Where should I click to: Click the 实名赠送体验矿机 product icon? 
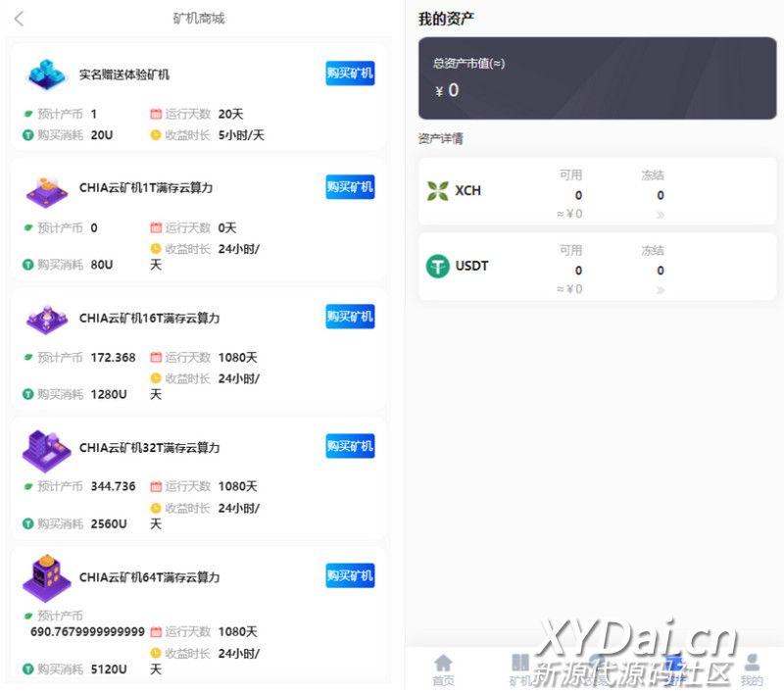[x=44, y=74]
